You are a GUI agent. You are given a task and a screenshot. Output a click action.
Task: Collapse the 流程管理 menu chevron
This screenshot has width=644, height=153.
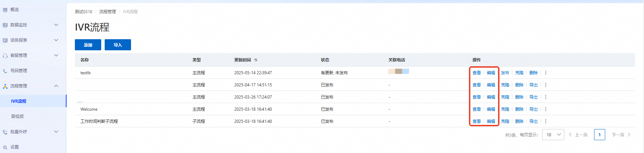tap(56, 86)
